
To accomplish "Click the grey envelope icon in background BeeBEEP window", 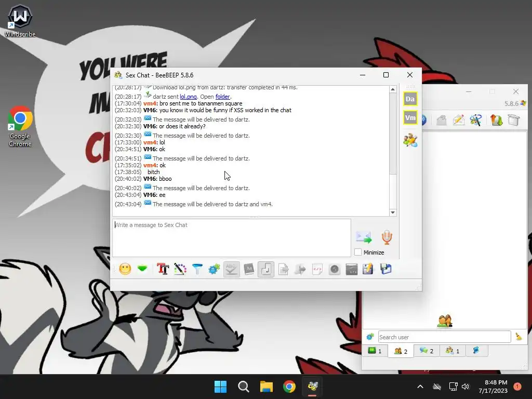I will click(442, 120).
